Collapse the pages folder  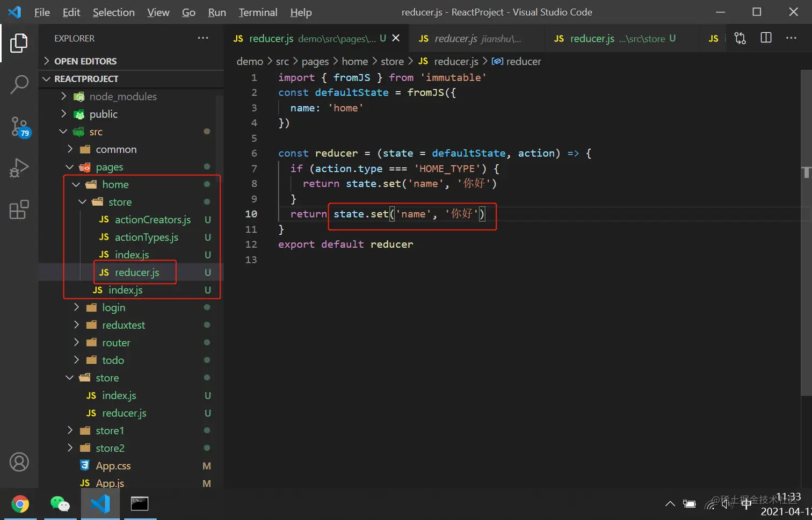click(x=110, y=167)
